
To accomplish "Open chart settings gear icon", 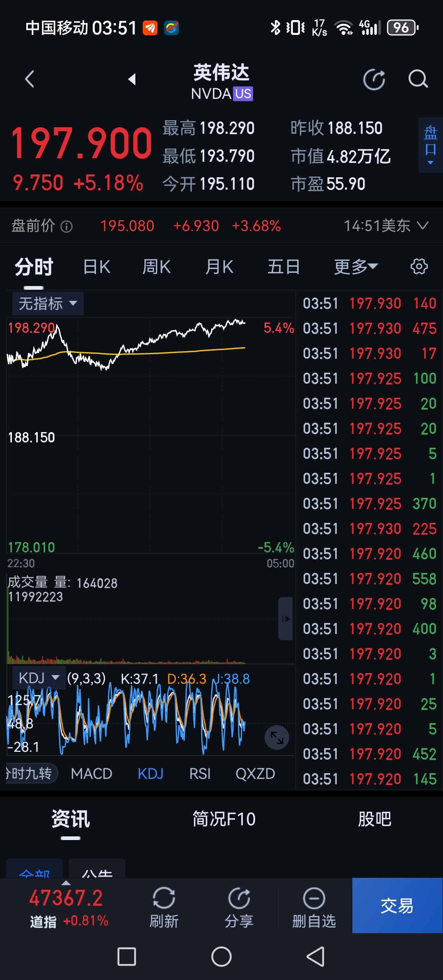I will [419, 266].
